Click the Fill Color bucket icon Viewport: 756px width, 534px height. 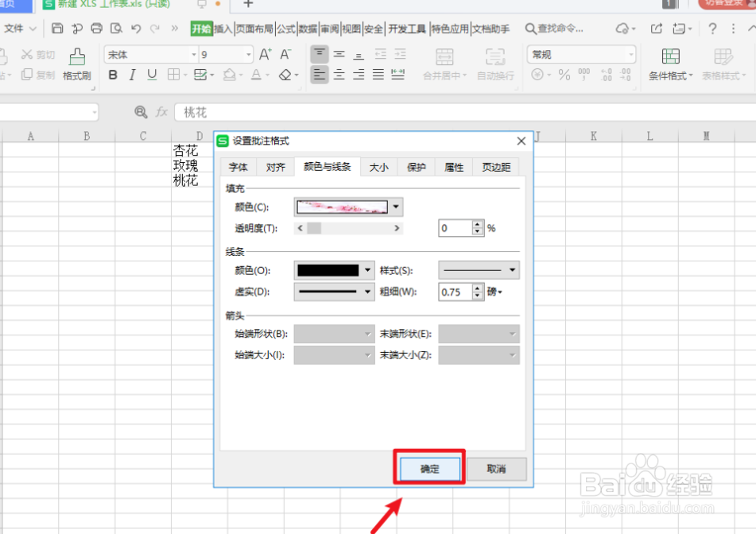click(x=230, y=75)
